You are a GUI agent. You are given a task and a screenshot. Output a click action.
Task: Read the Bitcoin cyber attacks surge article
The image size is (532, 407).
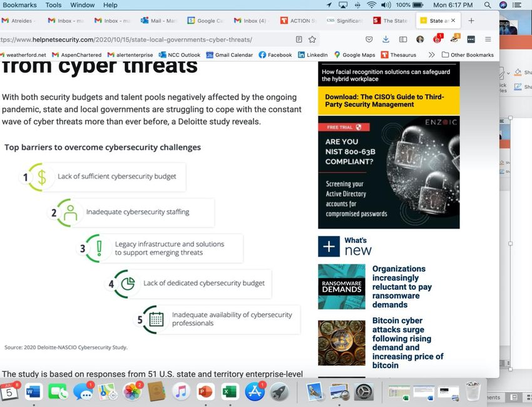pos(408,343)
